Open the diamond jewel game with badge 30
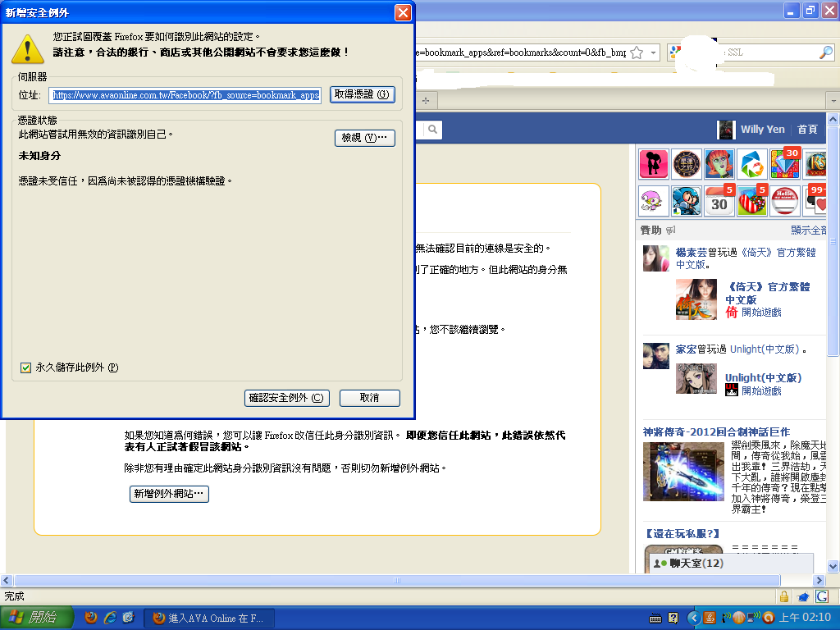 pos(785,163)
